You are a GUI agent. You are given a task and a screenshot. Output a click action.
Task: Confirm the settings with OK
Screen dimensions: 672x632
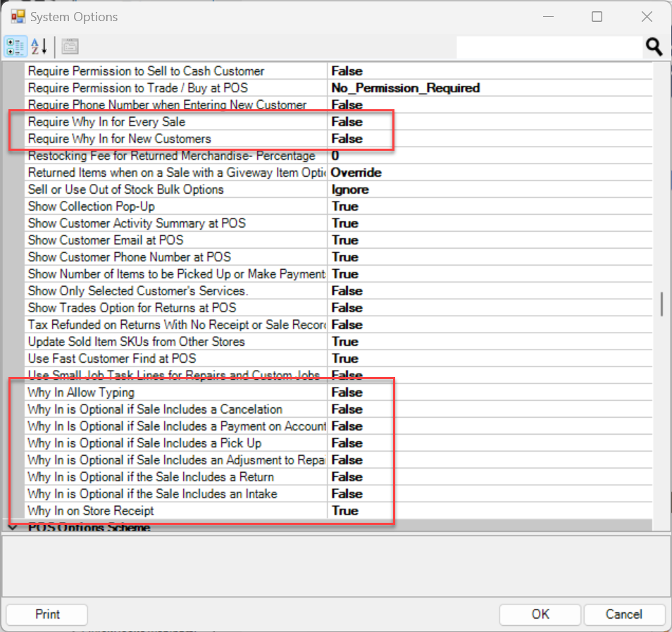(x=540, y=614)
